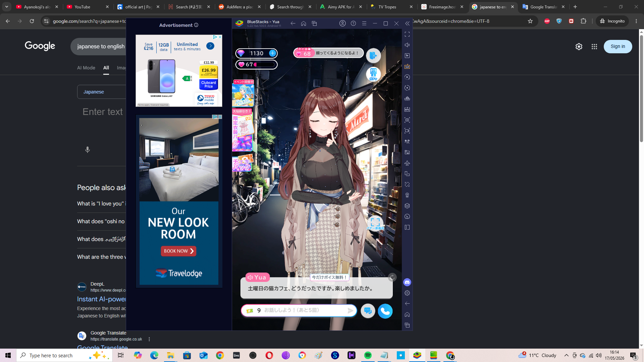
Task: Open new Chrome tab with plus button
Action: 575,7
